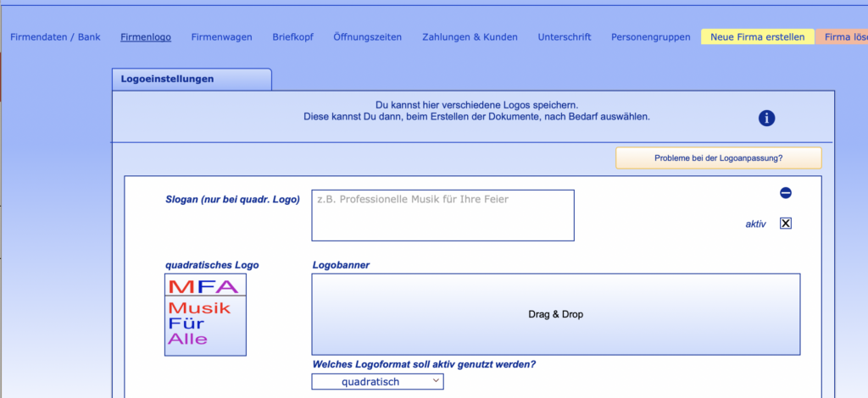This screenshot has width=868, height=398.
Task: Click the 'quadratisches Logo' label
Action: [x=212, y=265]
